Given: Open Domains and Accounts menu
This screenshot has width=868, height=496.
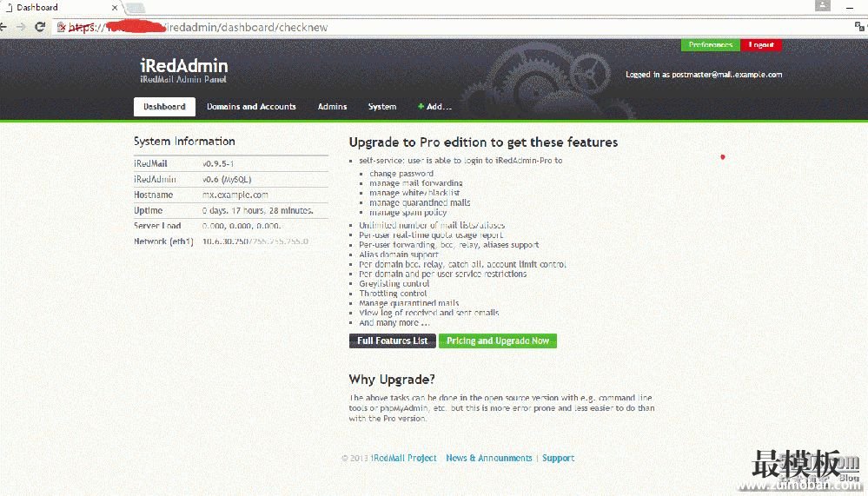Looking at the screenshot, I should [x=251, y=107].
